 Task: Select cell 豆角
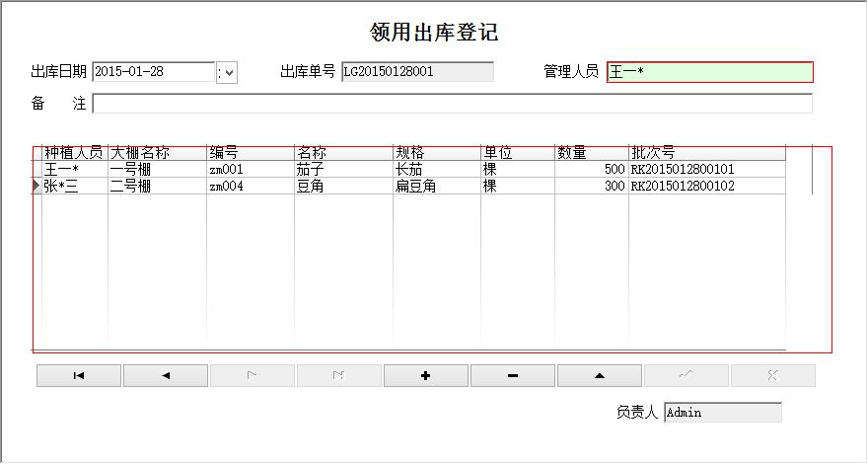coord(344,186)
